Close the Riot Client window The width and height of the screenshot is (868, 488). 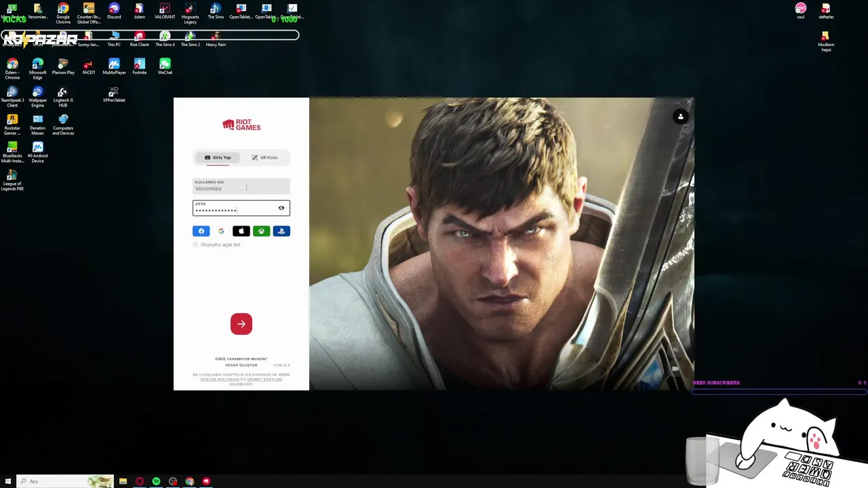(689, 102)
